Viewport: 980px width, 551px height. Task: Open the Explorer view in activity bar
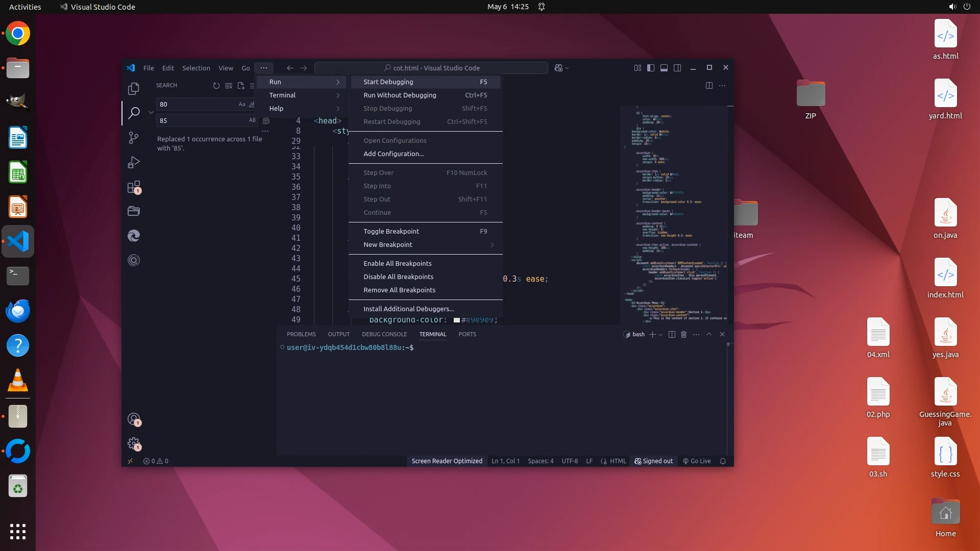[x=133, y=89]
